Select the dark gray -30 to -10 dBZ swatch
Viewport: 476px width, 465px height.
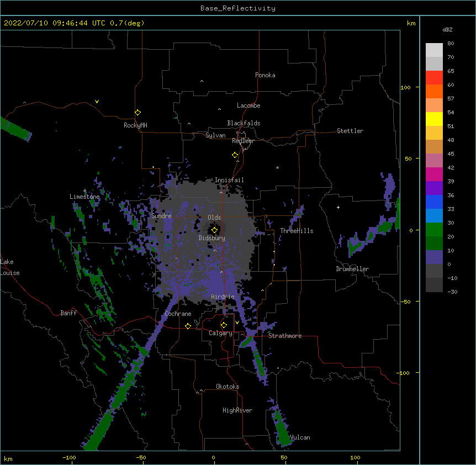[x=434, y=285]
